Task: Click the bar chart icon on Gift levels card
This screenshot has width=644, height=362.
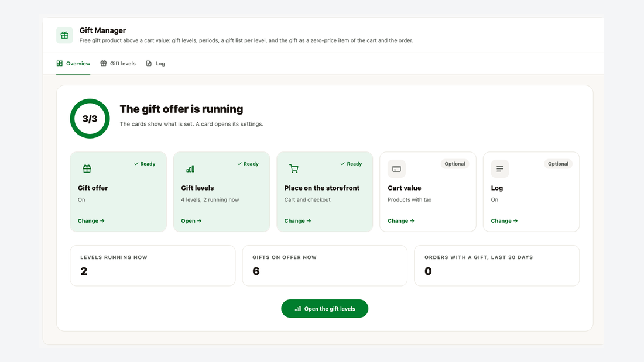Action: coord(190,168)
